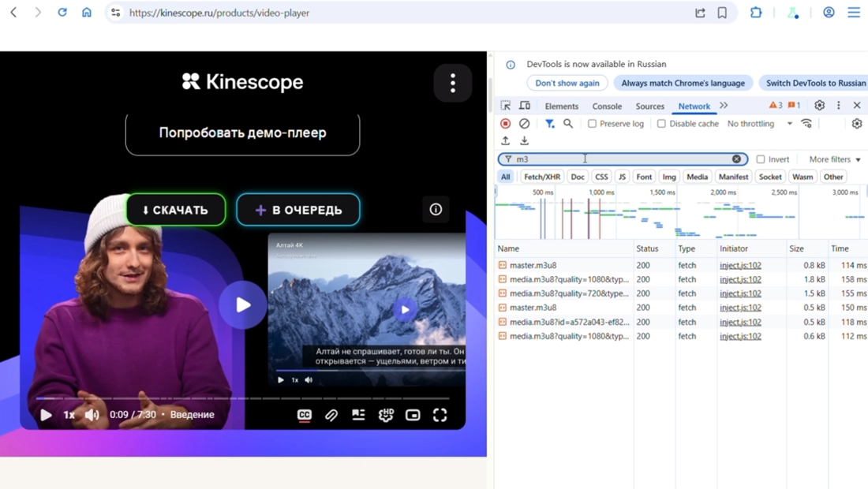
Task: Open the Kinescope three-dot menu
Action: click(453, 83)
